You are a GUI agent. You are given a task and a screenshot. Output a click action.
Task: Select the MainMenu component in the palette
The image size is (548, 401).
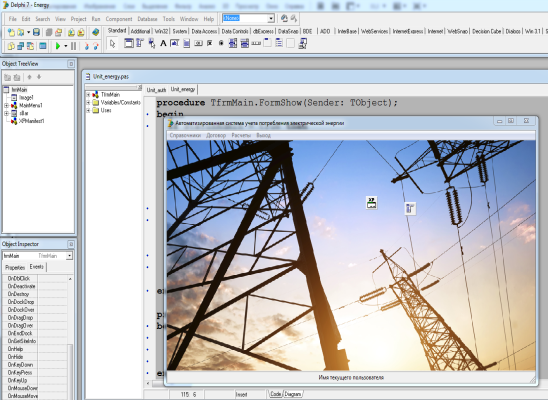[140, 43]
